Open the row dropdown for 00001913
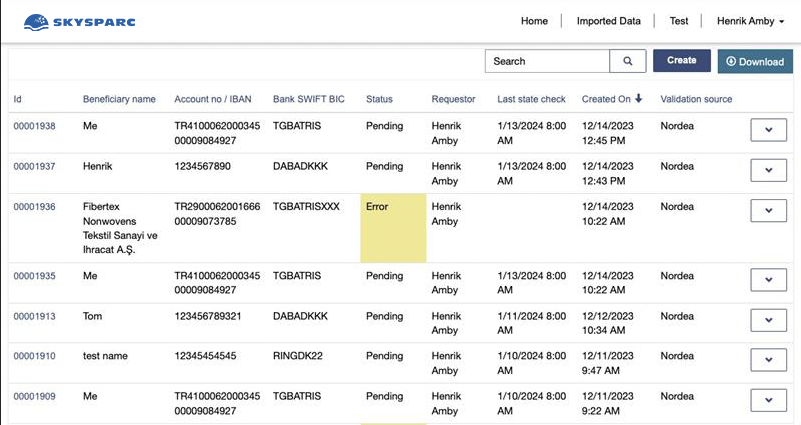The height and width of the screenshot is (425, 801). (x=768, y=320)
